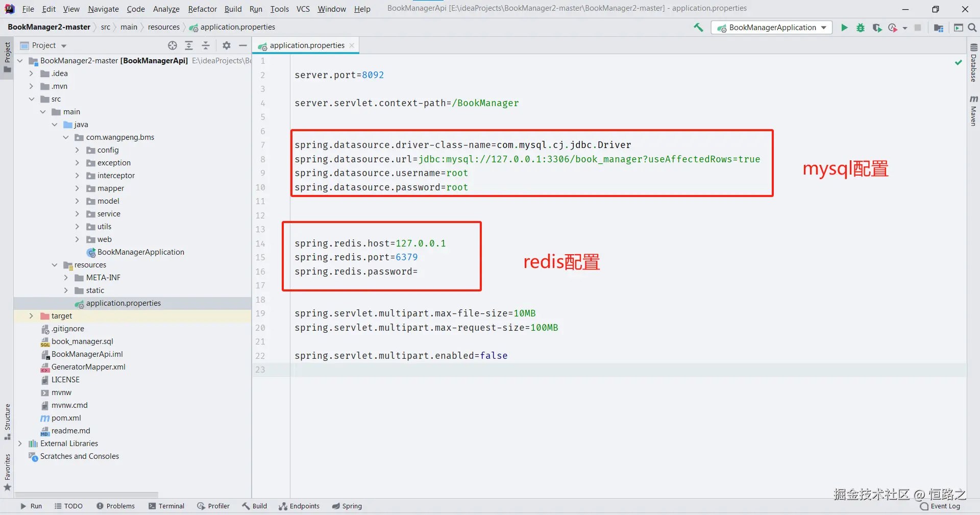Open the Refactor menu
The image size is (980, 515).
point(202,9)
